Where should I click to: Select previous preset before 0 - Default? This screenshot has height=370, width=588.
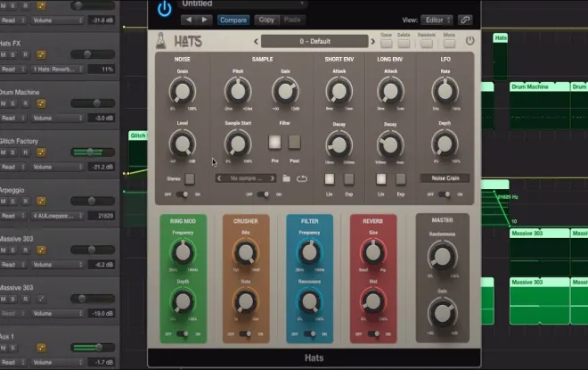point(256,41)
